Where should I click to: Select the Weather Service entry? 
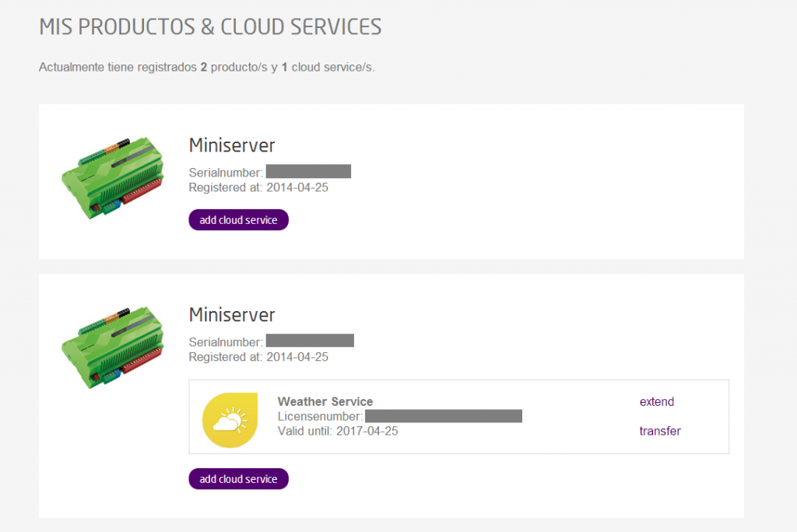click(325, 401)
